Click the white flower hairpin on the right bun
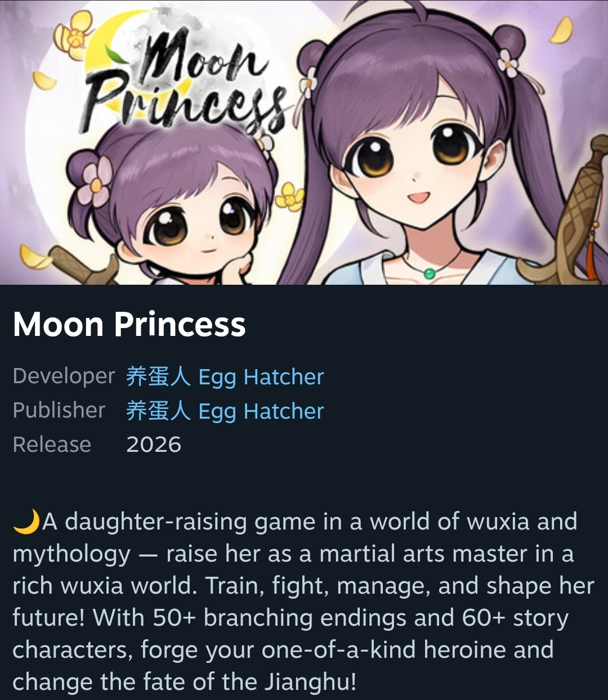The image size is (608, 700). point(509,62)
